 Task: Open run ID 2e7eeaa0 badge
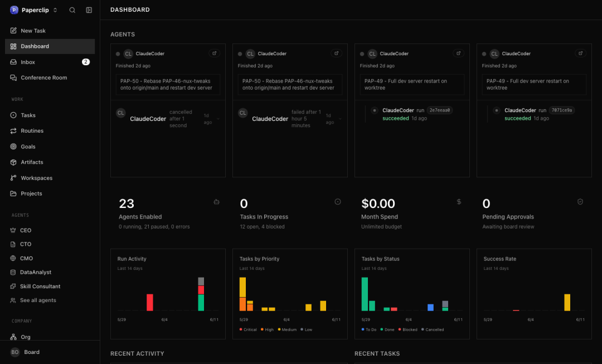(440, 110)
